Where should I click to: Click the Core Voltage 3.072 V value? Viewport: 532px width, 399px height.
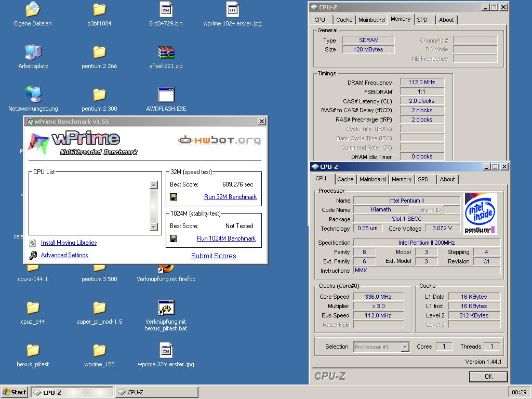pos(442,229)
